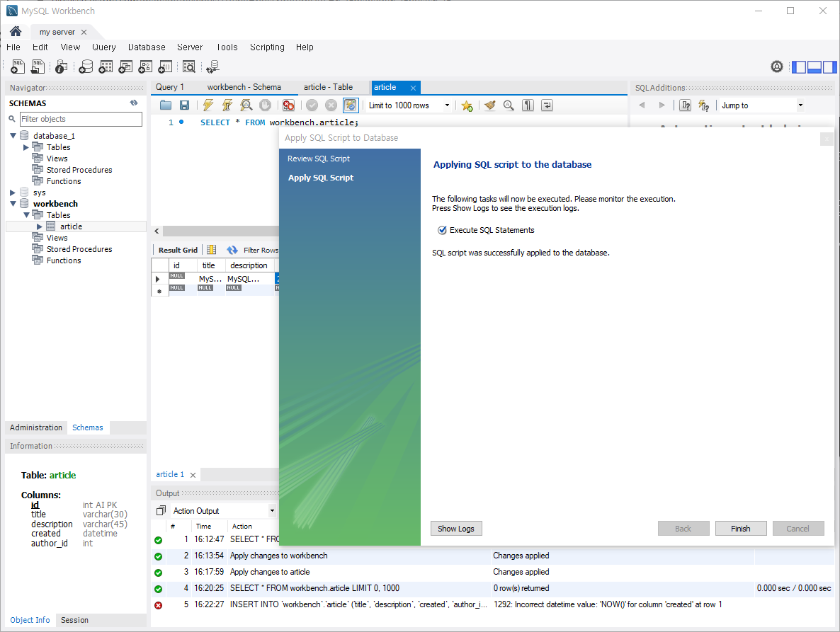840x632 pixels.
Task: Expand the article table node
Action: click(39, 227)
